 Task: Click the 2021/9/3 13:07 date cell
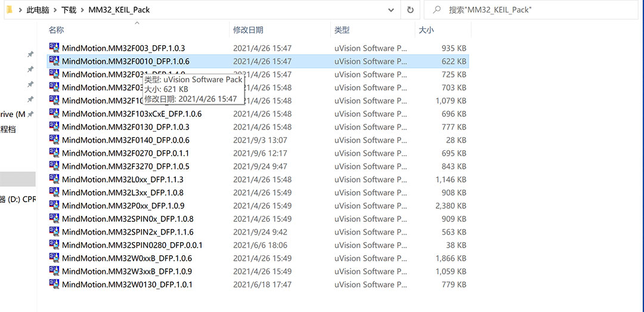pyautogui.click(x=260, y=140)
